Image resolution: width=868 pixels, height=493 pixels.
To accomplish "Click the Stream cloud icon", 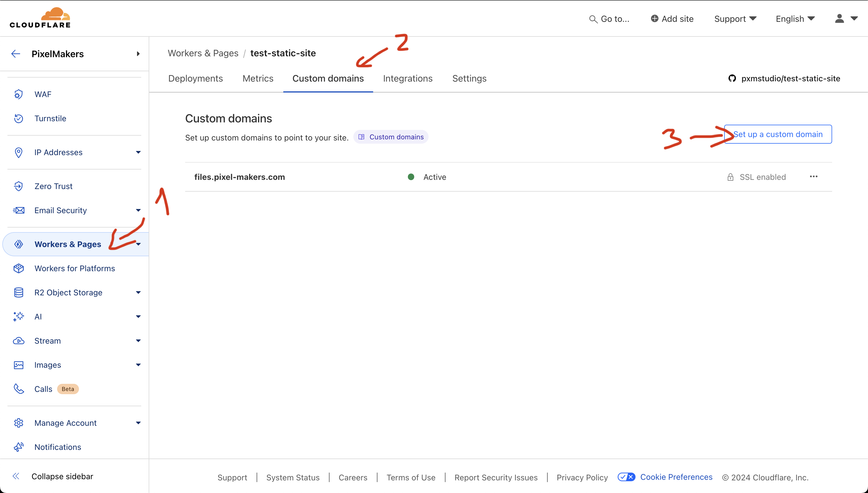I will point(19,341).
